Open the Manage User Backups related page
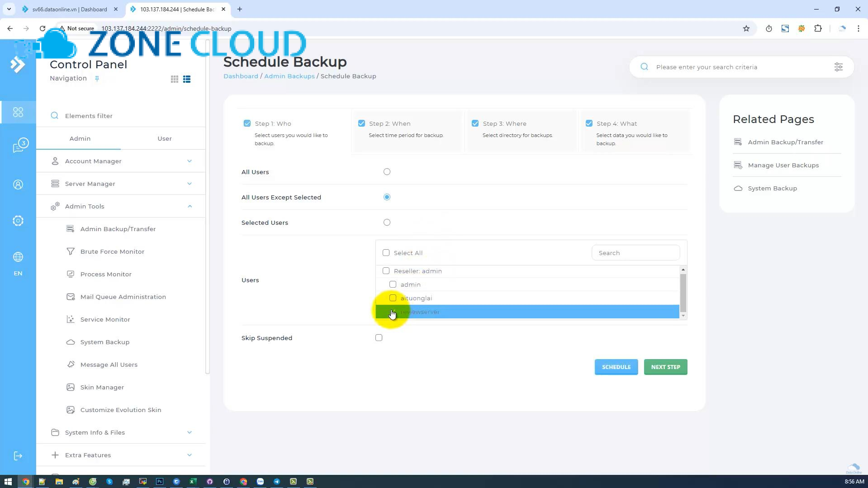Viewport: 868px width, 488px height. 783,165
